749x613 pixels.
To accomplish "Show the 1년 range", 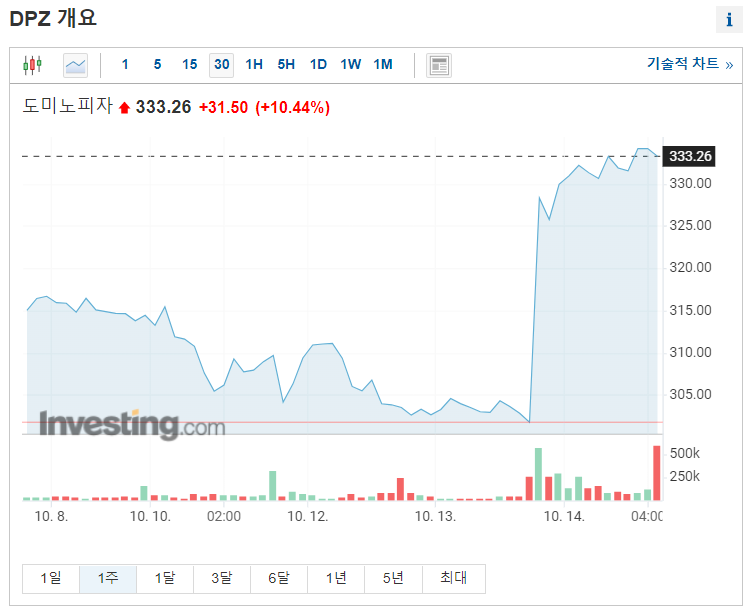I will pos(336,579).
